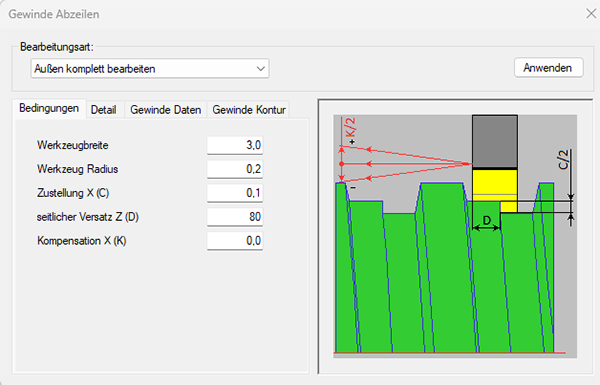Viewport: 600px width, 385px height.
Task: Close the Gewinde Abzeilen dialog
Action: click(591, 14)
